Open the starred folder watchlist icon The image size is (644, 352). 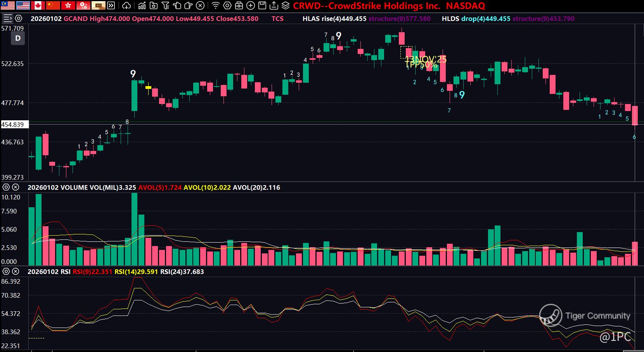154,5
